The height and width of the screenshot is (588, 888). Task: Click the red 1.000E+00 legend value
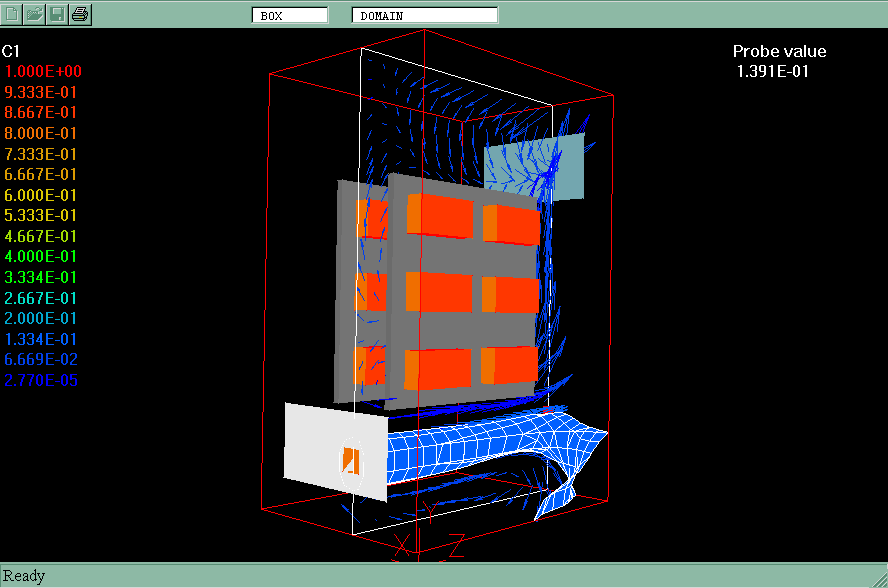pos(43,71)
